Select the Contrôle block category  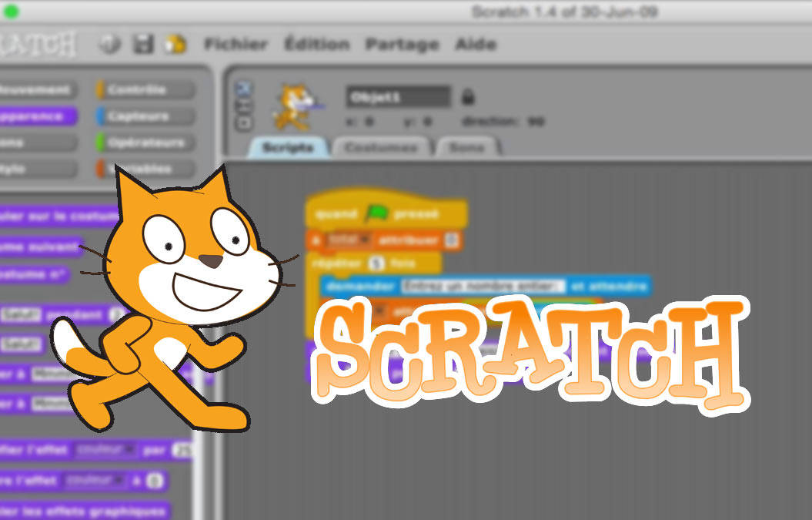point(145,89)
